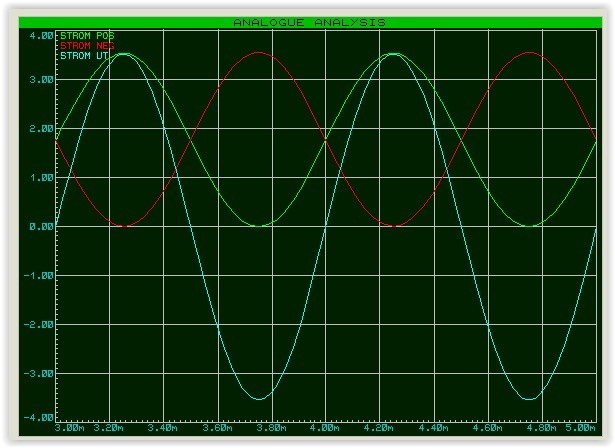Click the 1.00 y-axis label
615x448 pixels.
(41, 178)
